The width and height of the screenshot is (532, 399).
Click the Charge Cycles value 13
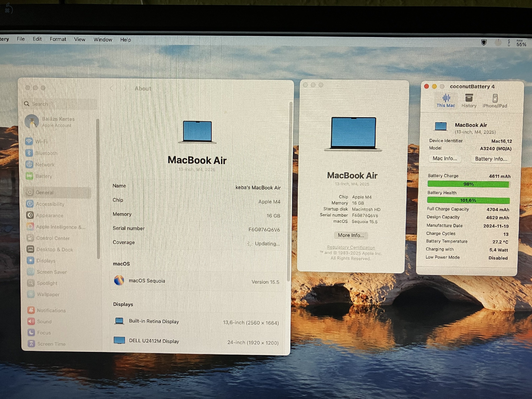[x=506, y=234]
